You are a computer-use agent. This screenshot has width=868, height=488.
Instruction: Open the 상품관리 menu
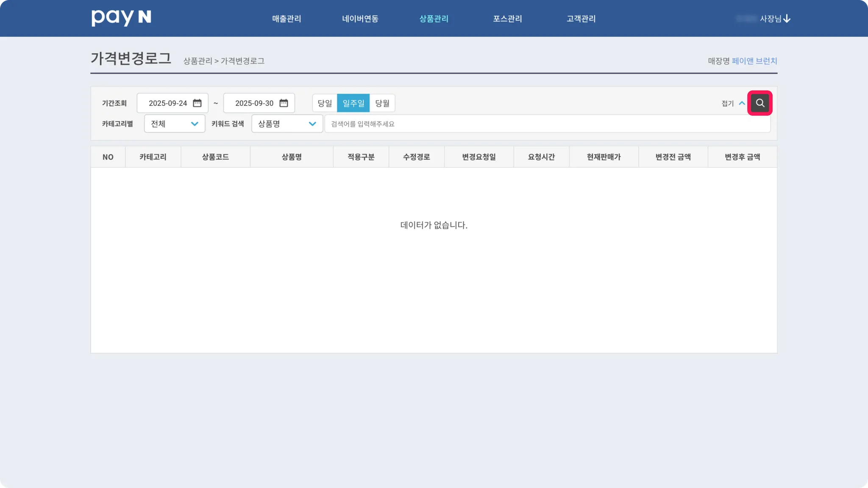434,19
